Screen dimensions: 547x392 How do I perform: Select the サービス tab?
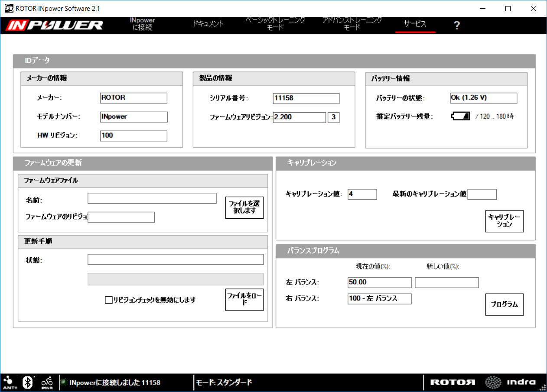click(415, 24)
